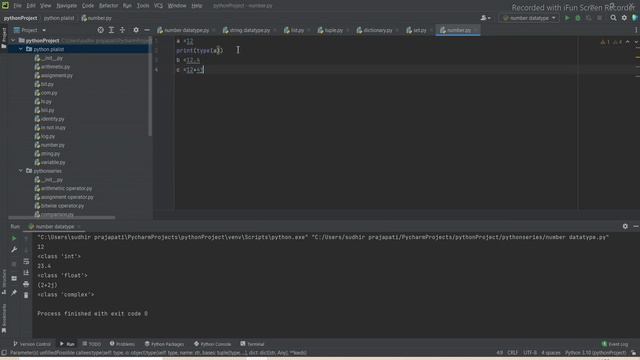Change UTF-8 file encoding in status bar

tap(530, 353)
